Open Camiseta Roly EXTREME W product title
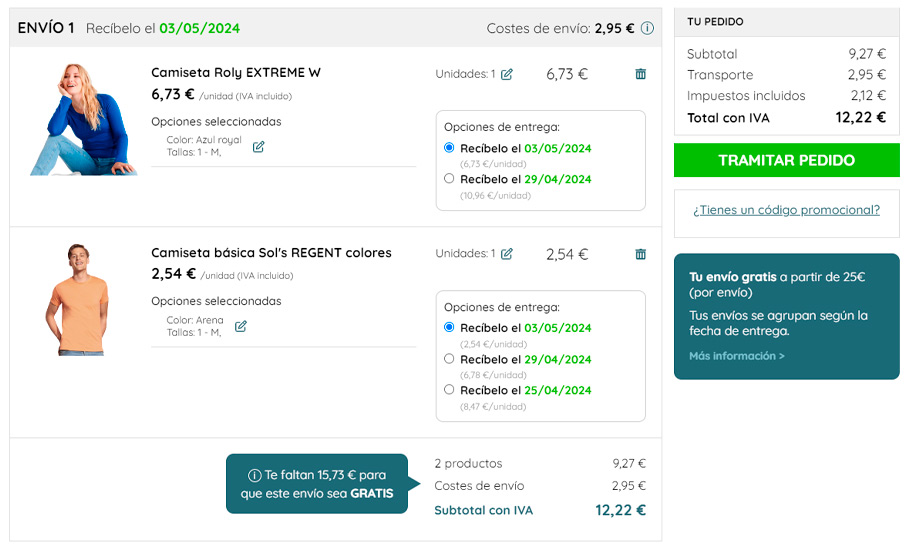 (x=236, y=73)
